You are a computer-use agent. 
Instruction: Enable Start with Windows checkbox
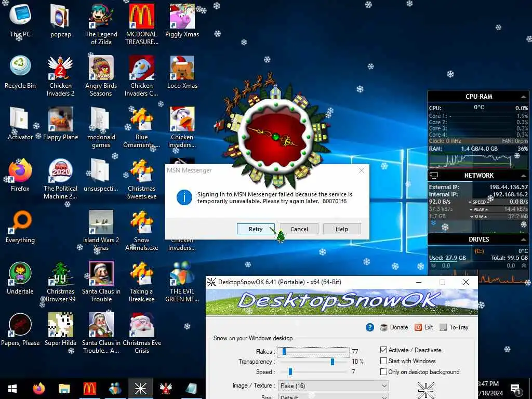383,361
